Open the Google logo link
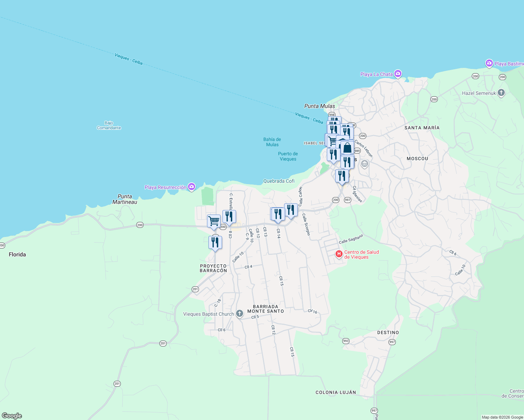Screen dimensions: 524x420 point(12,416)
